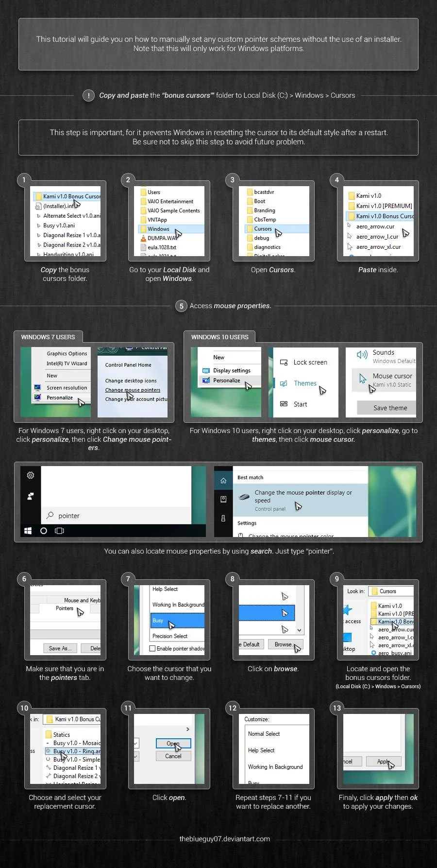
Task: Select Busy v1.0 - Mosaic file
Action: 73,743
